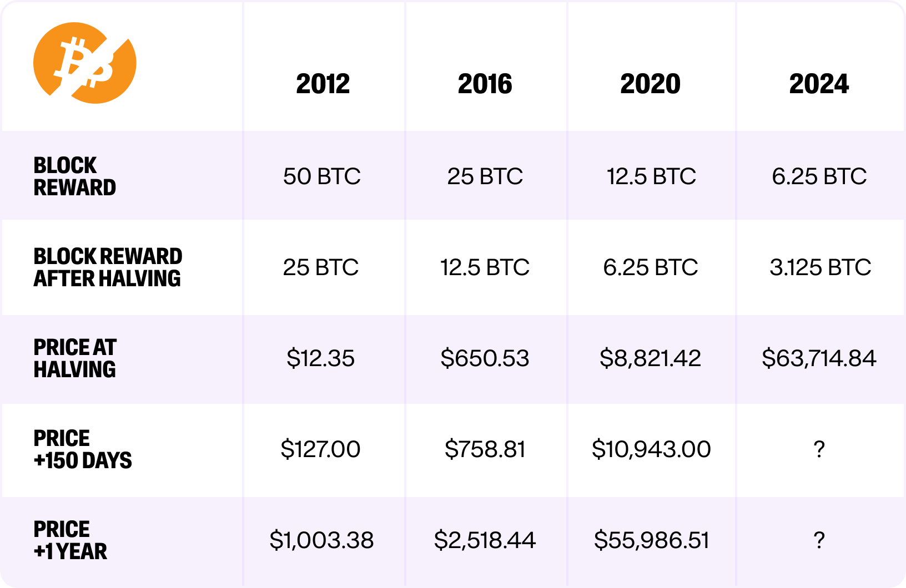This screenshot has height=588, width=906.
Task: Click the $10,943.00 price cell
Action: 651,449
